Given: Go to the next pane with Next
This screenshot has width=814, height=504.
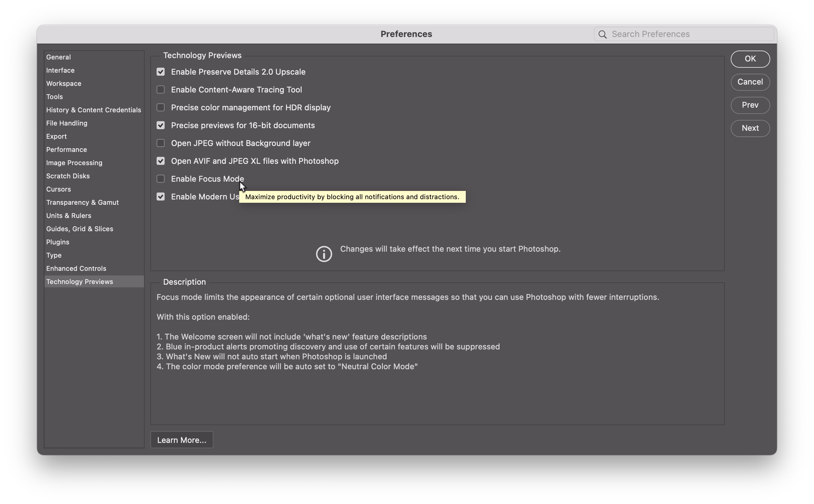Looking at the screenshot, I should tap(750, 128).
